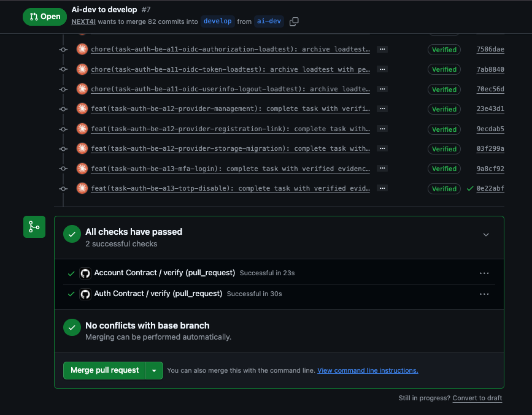
Task: Click the All checks have passed checkmark icon
Action: click(x=72, y=234)
